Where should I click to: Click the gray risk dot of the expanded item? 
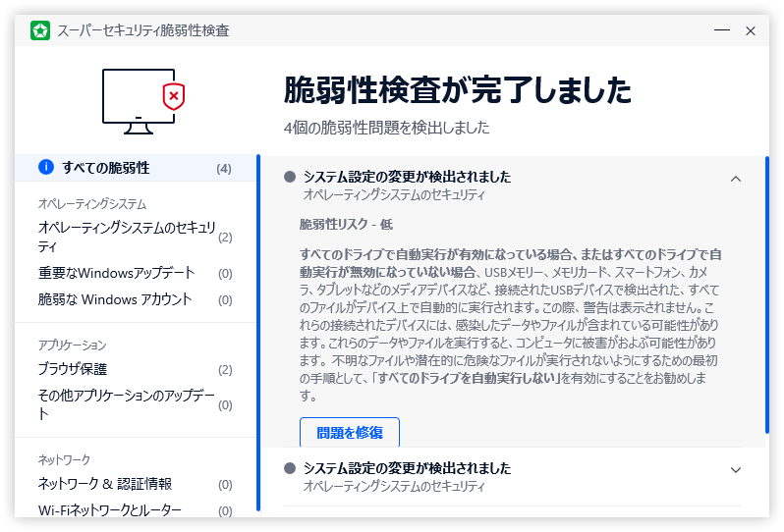290,177
